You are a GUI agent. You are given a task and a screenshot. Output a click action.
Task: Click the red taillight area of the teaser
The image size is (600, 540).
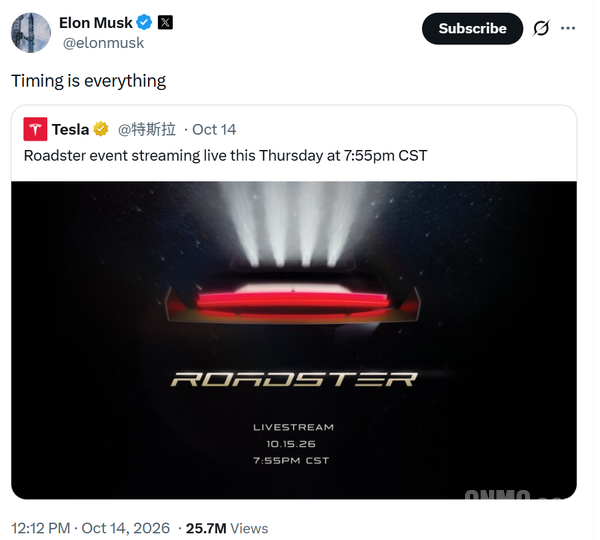point(293,302)
